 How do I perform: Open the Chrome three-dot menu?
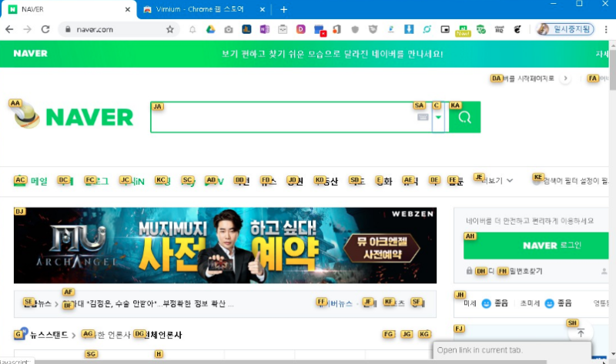(606, 29)
